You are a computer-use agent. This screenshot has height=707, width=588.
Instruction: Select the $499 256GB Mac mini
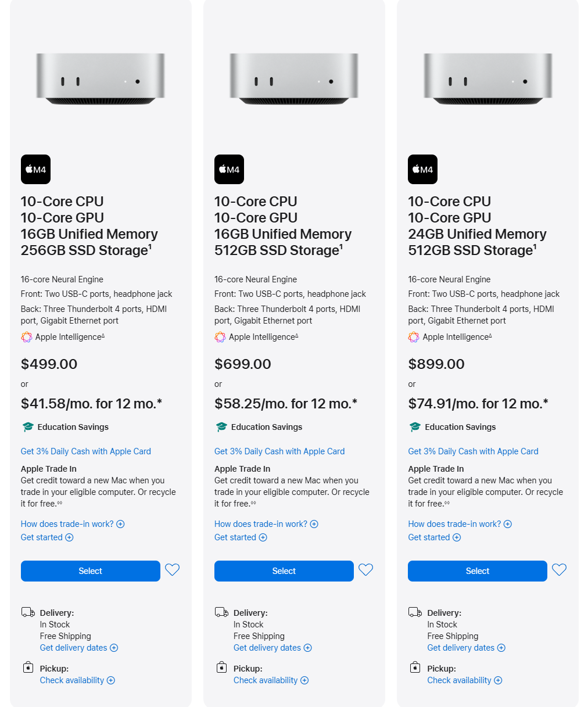pyautogui.click(x=91, y=571)
